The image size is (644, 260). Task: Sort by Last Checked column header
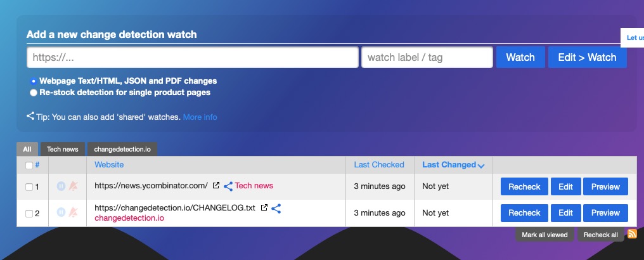379,164
